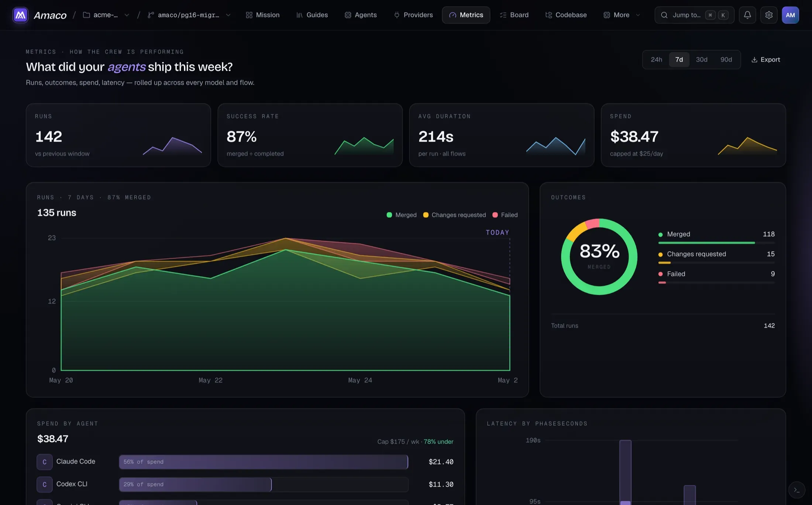Select the 7d time range
Image resolution: width=812 pixels, height=505 pixels.
point(679,60)
